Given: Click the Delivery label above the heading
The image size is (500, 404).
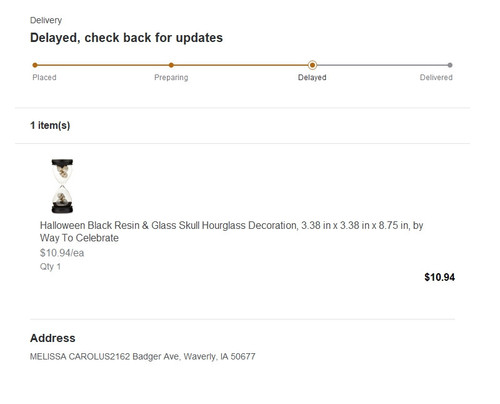Looking at the screenshot, I should coord(46,20).
